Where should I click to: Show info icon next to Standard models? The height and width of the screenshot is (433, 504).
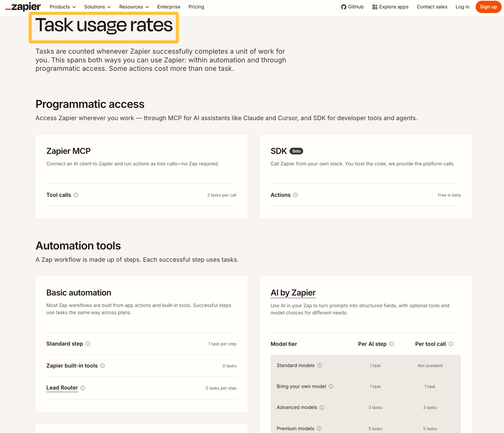320,366
